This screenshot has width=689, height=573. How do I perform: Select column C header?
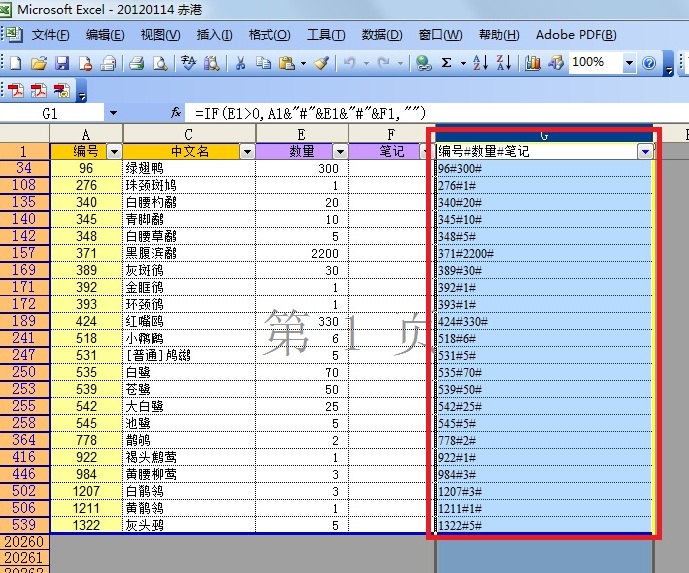click(189, 134)
